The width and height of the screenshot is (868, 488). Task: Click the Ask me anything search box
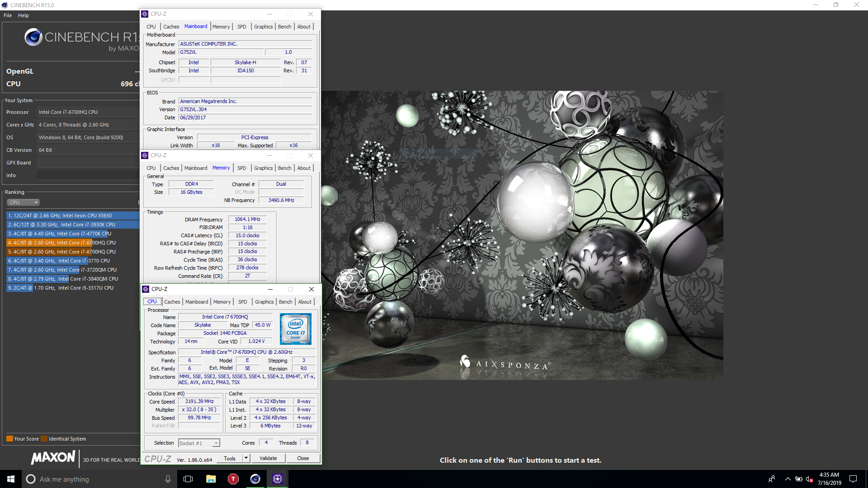click(99, 479)
